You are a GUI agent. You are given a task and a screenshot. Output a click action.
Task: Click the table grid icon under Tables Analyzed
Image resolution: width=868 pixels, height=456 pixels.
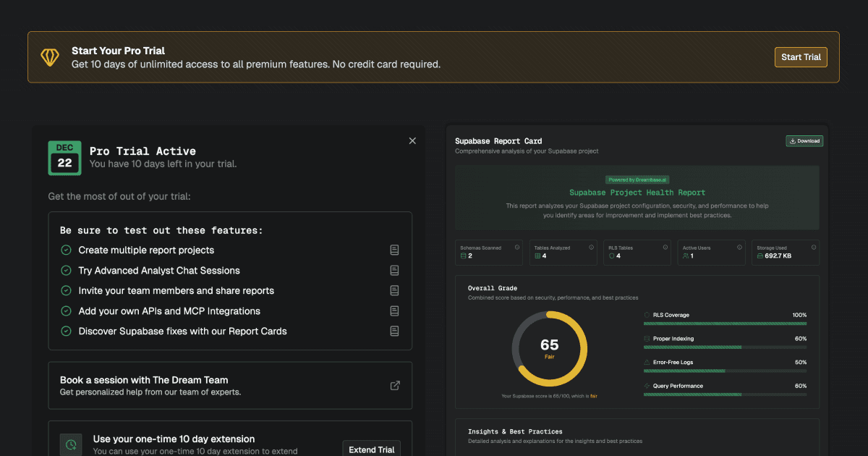tap(537, 256)
